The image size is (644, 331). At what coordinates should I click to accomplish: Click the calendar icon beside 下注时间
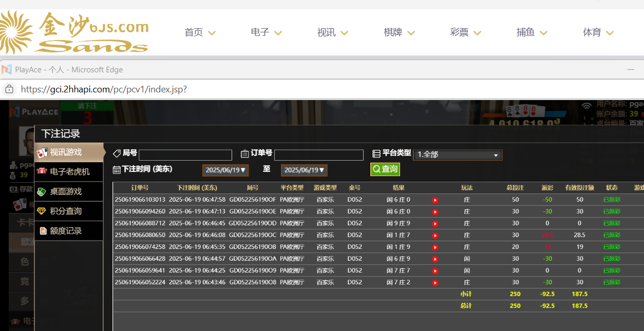(117, 169)
